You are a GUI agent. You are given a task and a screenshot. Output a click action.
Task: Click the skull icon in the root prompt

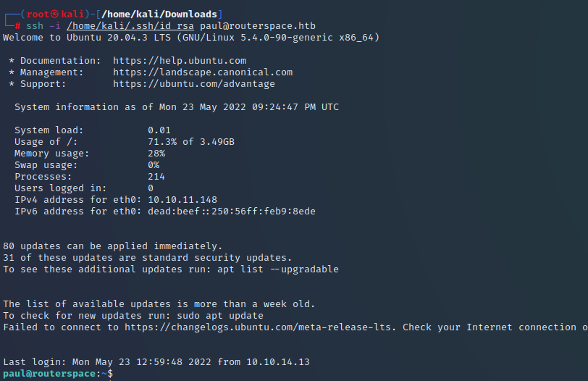point(55,14)
